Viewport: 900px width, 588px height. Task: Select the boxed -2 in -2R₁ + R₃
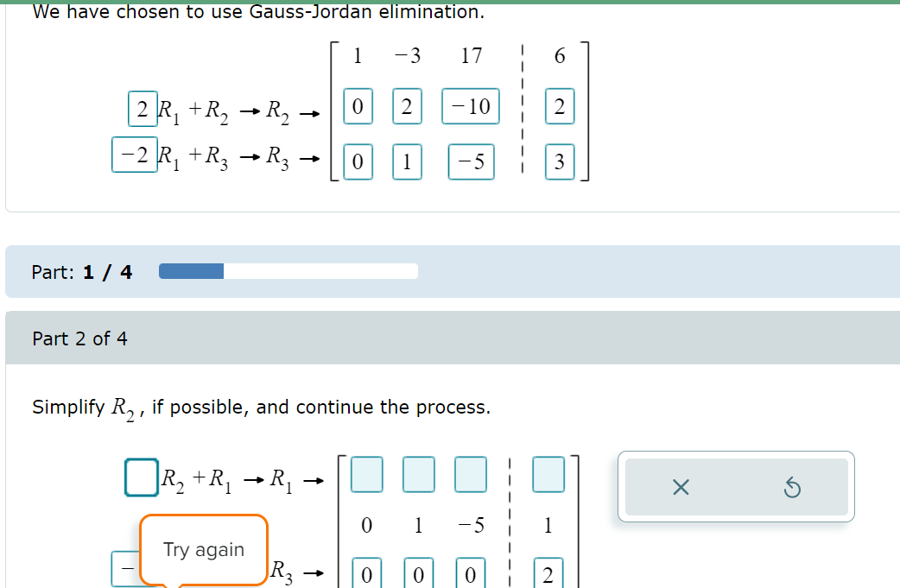point(135,156)
